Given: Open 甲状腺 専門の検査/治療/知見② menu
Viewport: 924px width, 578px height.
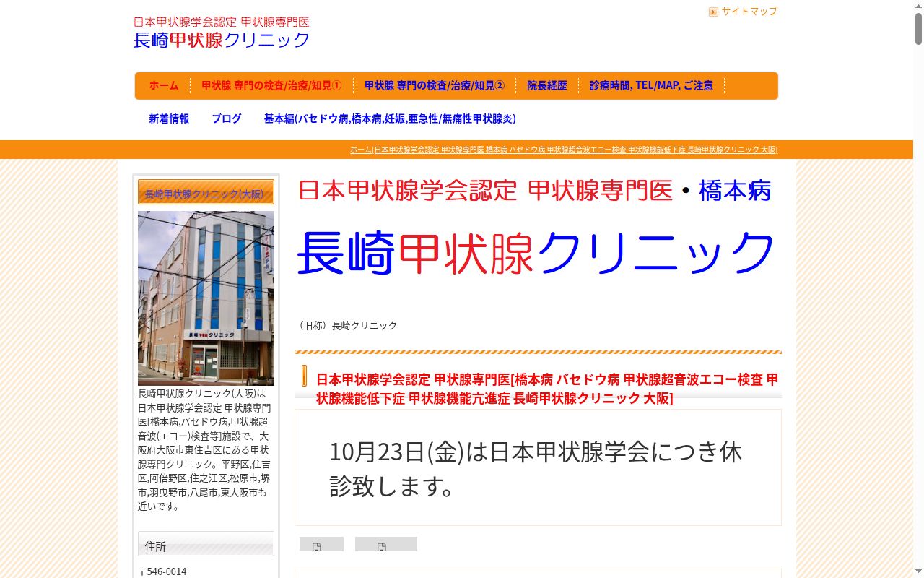Looking at the screenshot, I should click(435, 85).
